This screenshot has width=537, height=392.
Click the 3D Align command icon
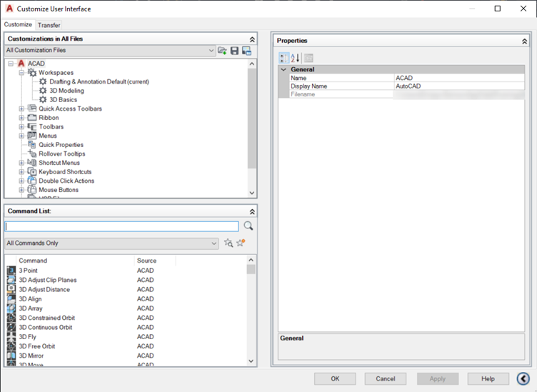point(11,298)
